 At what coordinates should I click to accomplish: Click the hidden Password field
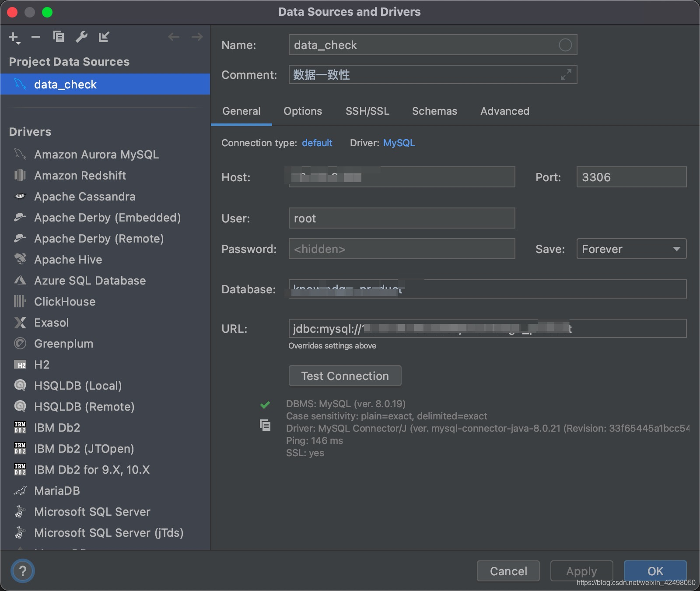(x=402, y=249)
